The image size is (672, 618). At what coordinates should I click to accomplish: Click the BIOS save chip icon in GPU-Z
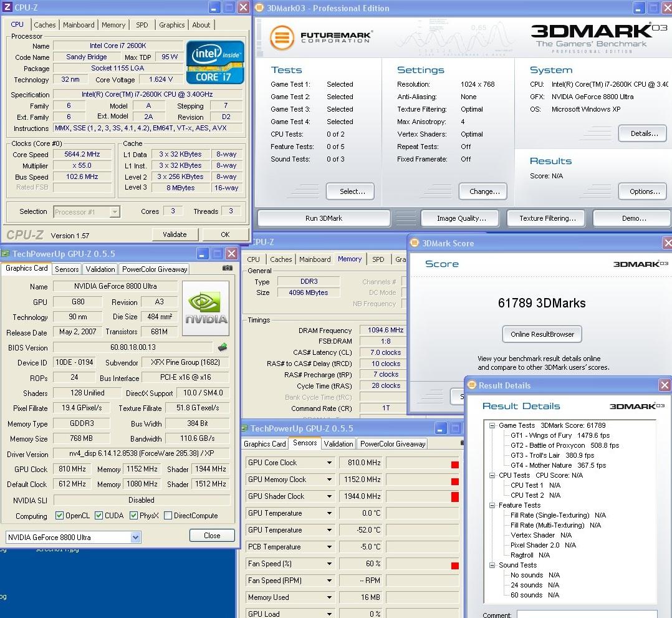(x=223, y=347)
